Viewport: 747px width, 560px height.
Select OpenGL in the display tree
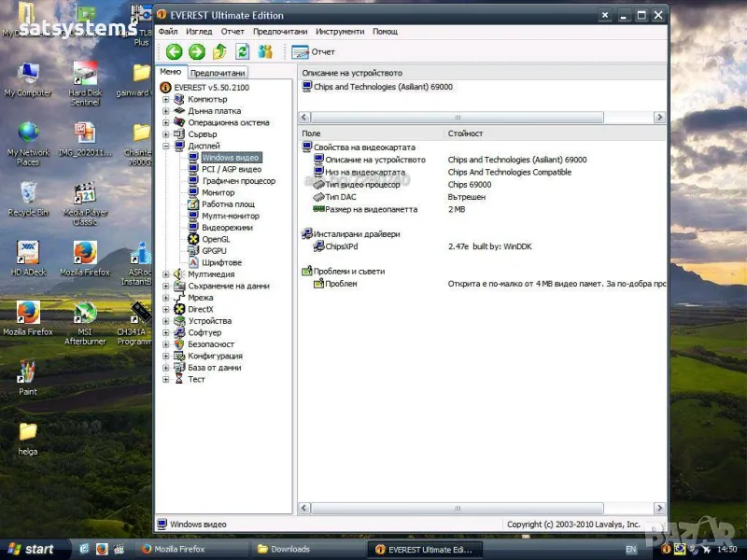click(216, 239)
